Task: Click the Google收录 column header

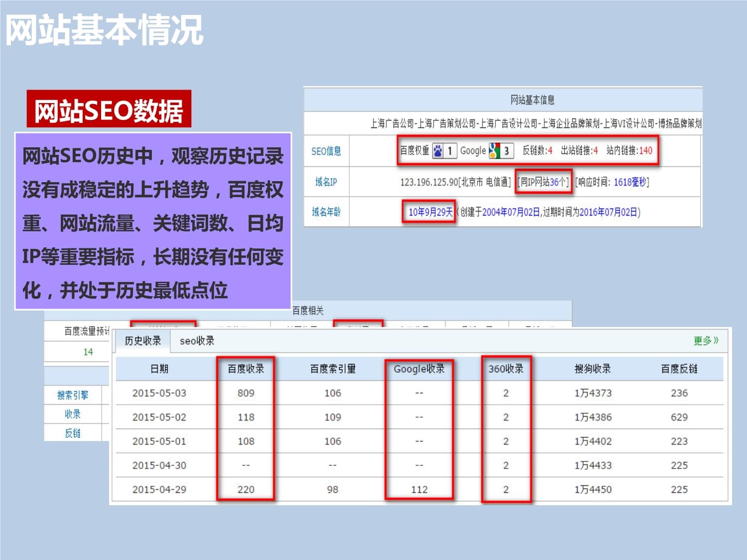Action: point(419,369)
